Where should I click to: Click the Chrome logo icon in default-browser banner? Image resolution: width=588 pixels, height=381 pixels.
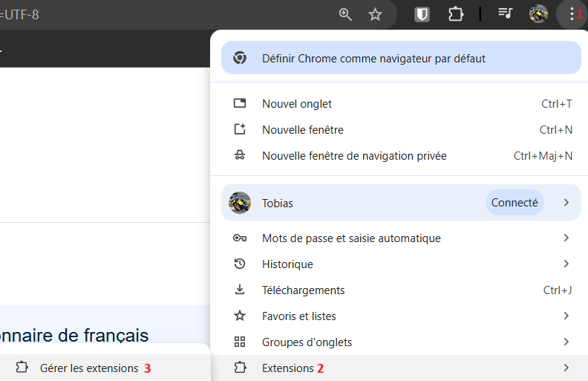coord(240,58)
